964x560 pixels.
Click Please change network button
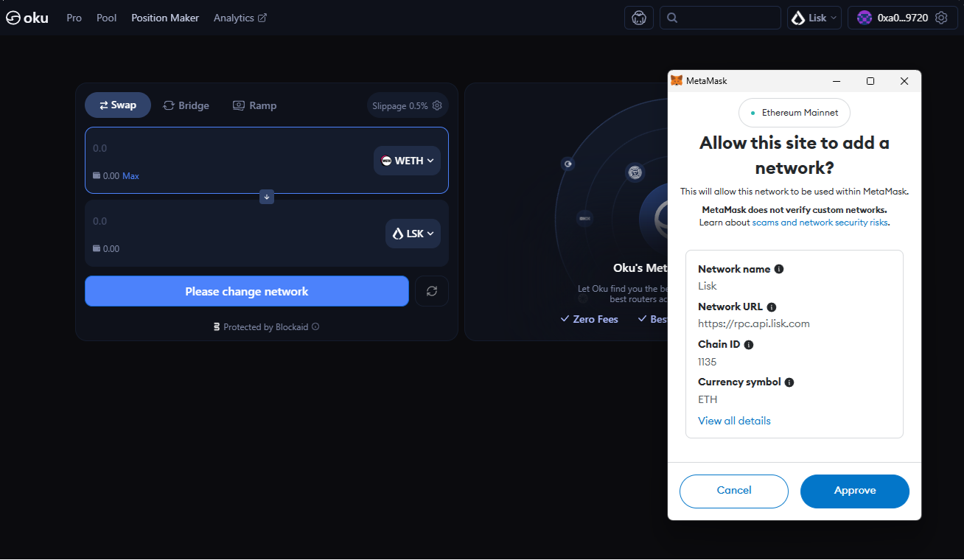click(247, 291)
